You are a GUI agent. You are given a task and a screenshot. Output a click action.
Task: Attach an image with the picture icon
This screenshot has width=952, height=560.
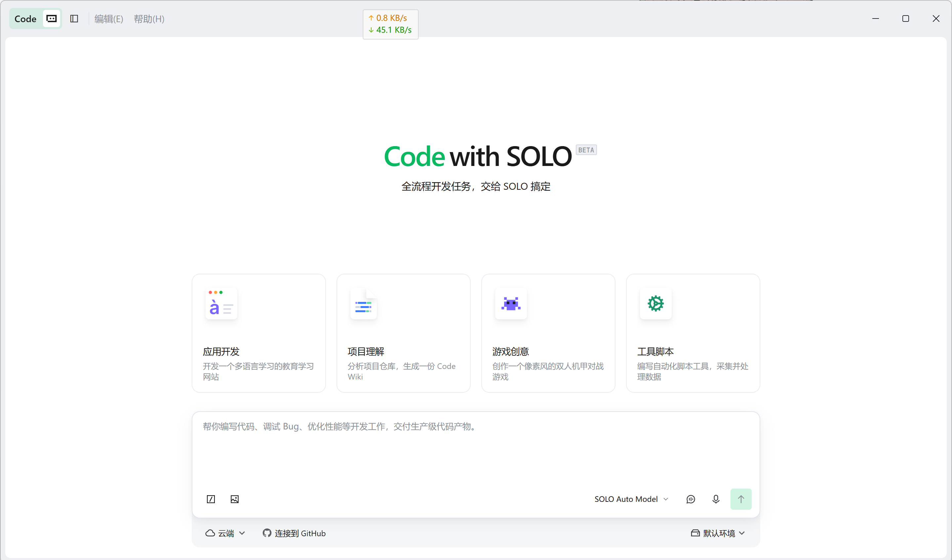coord(235,499)
